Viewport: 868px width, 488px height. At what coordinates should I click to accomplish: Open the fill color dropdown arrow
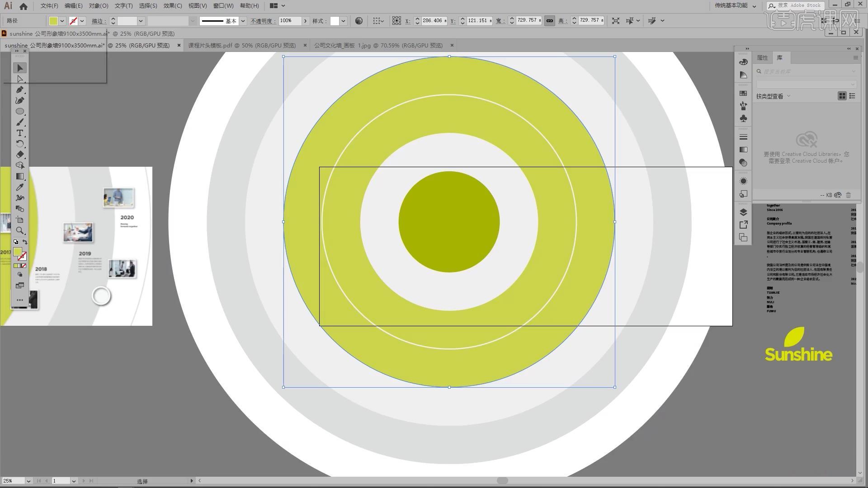(62, 21)
